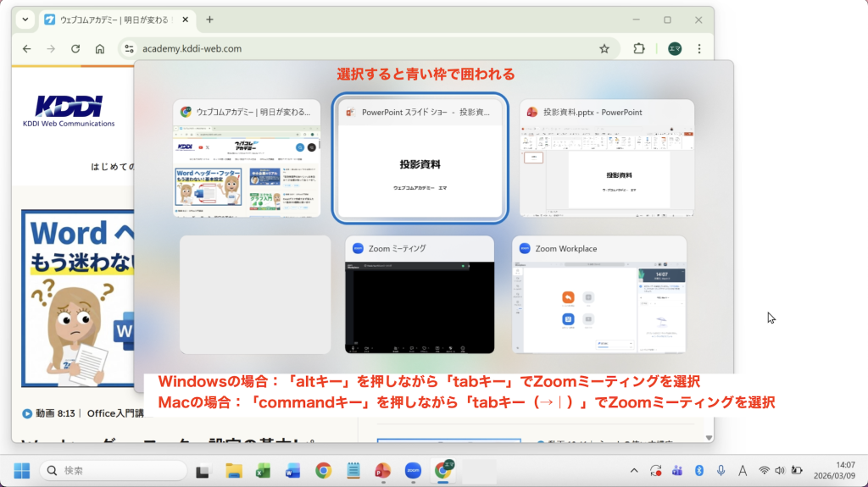Image resolution: width=868 pixels, height=487 pixels.
Task: Open battery status tray icon
Action: tap(797, 471)
